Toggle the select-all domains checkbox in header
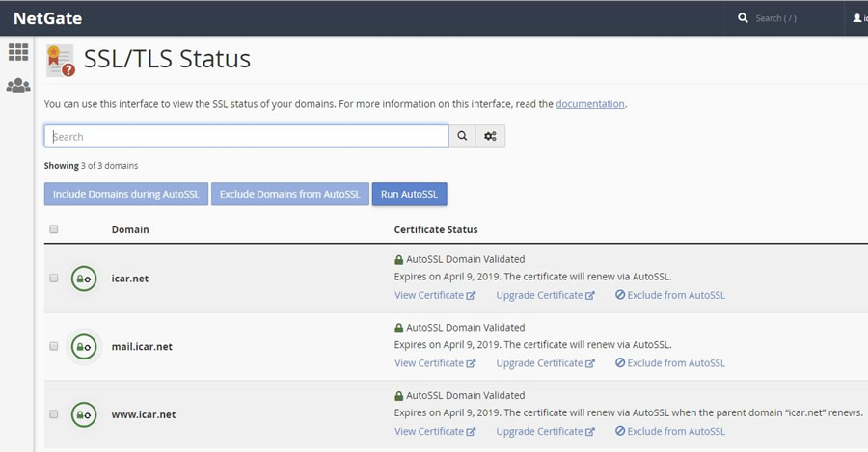 point(54,229)
